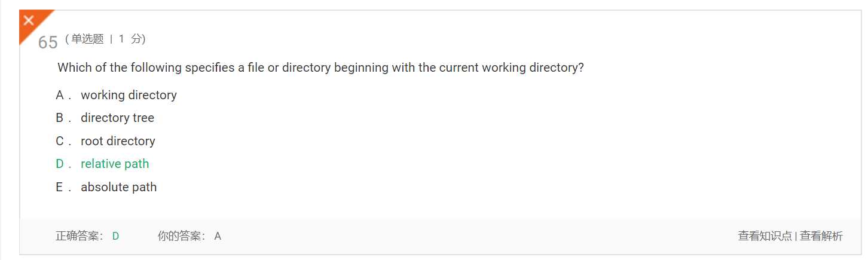Click the green correct answer D in footer
Image resolution: width=868 pixels, height=260 pixels.
(x=116, y=236)
